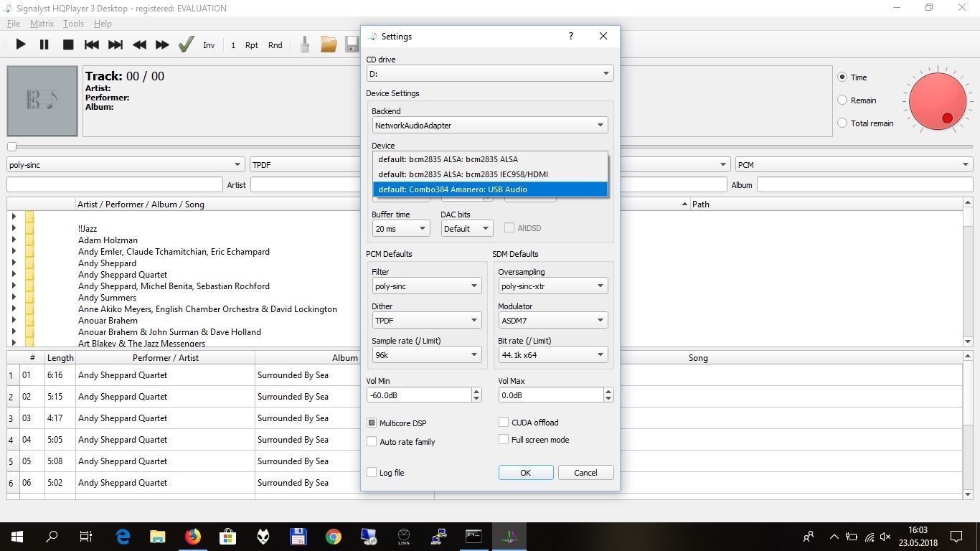Image resolution: width=980 pixels, height=551 pixels.
Task: Pause playback in the toolbar
Action: point(44,44)
